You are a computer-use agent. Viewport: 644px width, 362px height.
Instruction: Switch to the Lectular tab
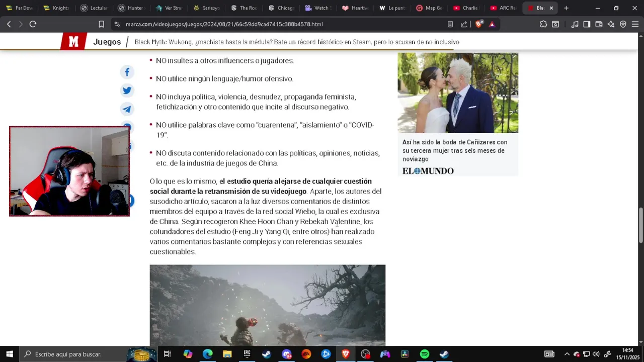click(x=94, y=8)
